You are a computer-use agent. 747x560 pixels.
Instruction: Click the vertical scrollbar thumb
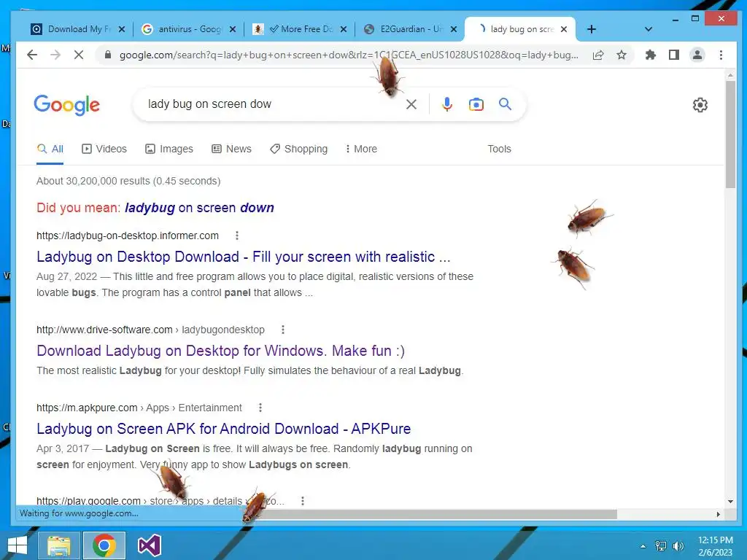tap(730, 134)
